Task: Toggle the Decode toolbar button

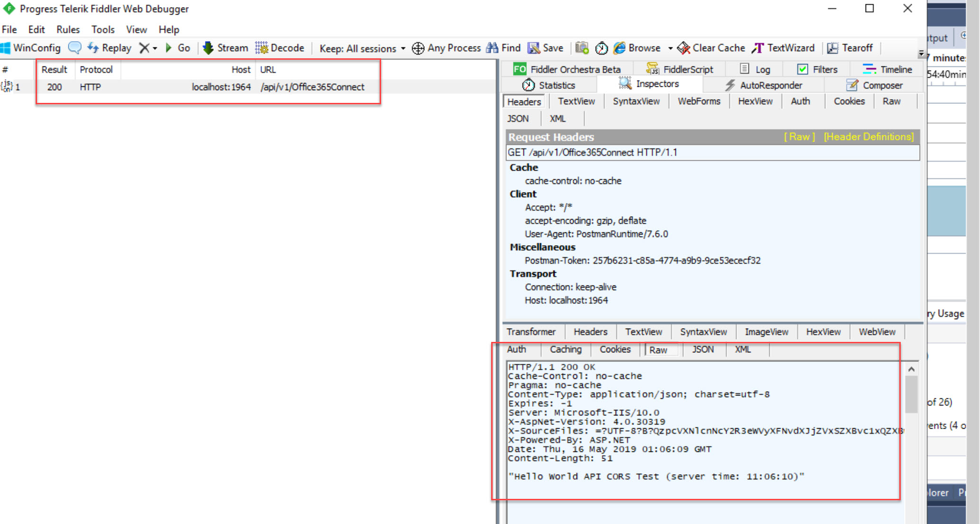Action: 261,48
